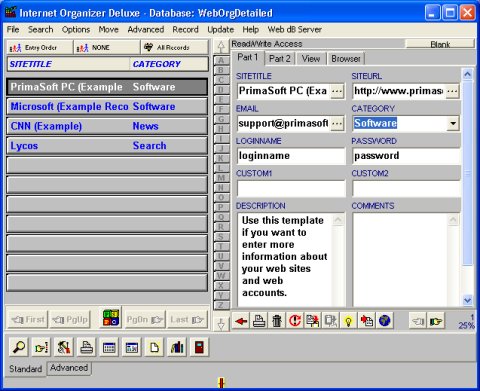Click inside the LOGINNAME input field
Screen dimensions: 480x391
coord(291,156)
